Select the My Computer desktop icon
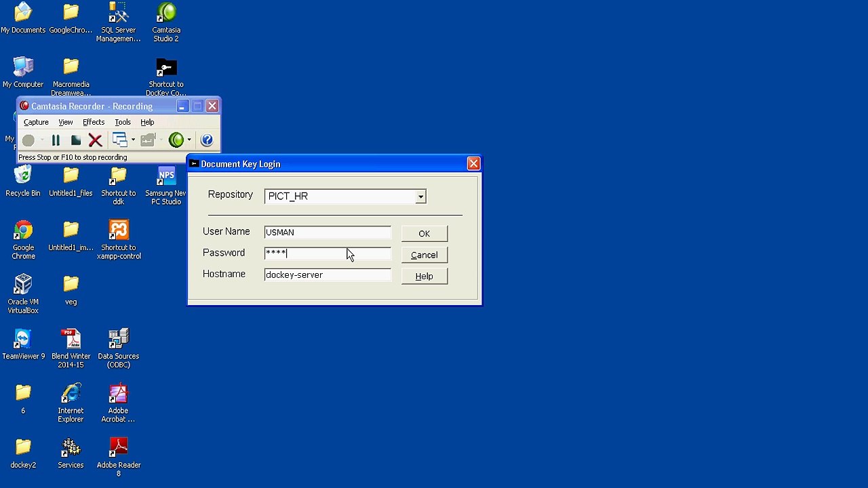The width and height of the screenshot is (868, 488). pos(23,73)
